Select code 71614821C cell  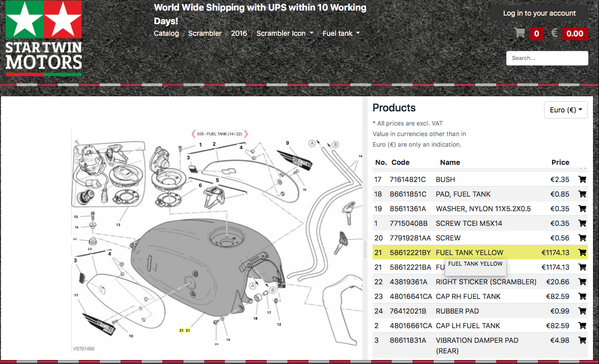(407, 179)
